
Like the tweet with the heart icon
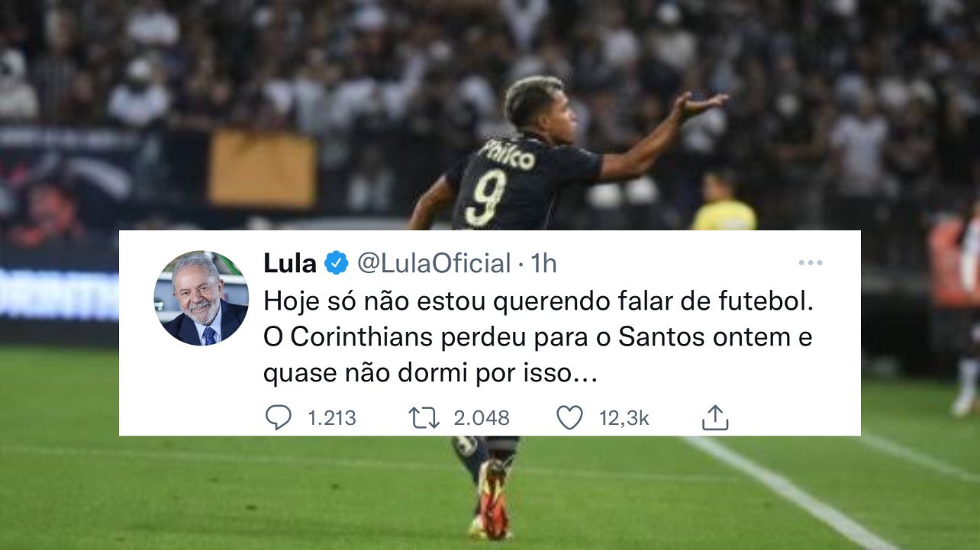569,417
